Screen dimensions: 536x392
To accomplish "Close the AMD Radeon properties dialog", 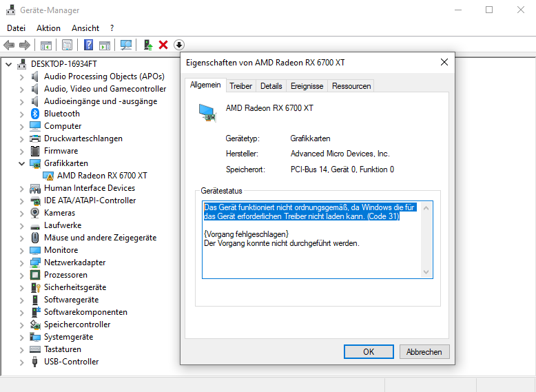I will [444, 62].
